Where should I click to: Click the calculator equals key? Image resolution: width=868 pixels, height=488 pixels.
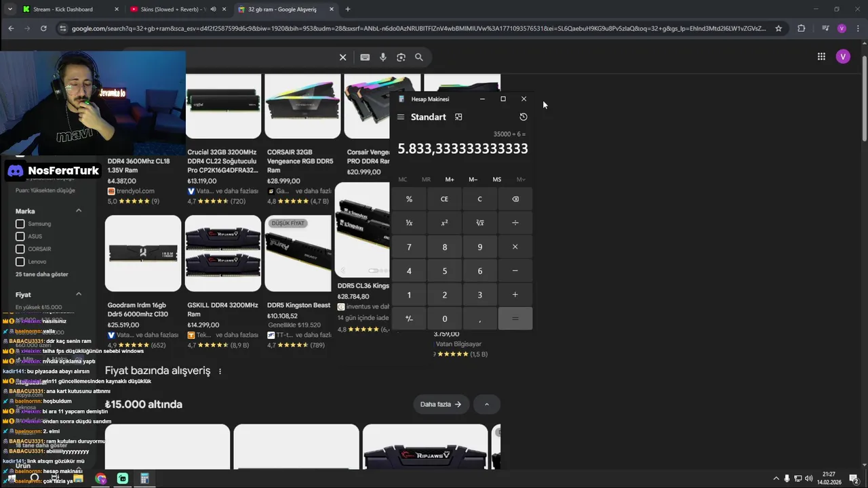[515, 319]
